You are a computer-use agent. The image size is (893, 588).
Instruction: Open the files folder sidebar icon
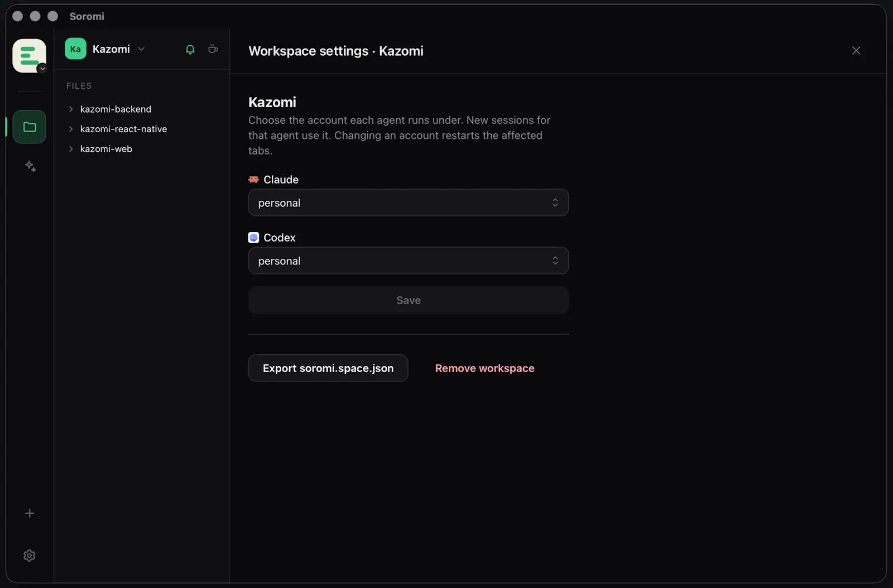pos(30,127)
